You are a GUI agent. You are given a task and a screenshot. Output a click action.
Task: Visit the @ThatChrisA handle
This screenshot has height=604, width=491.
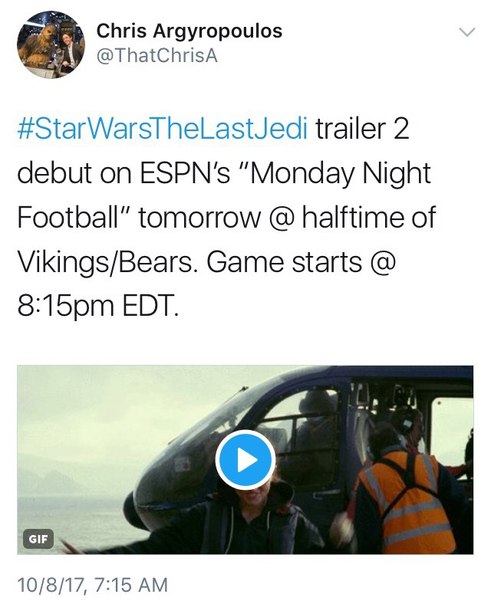tap(157, 56)
